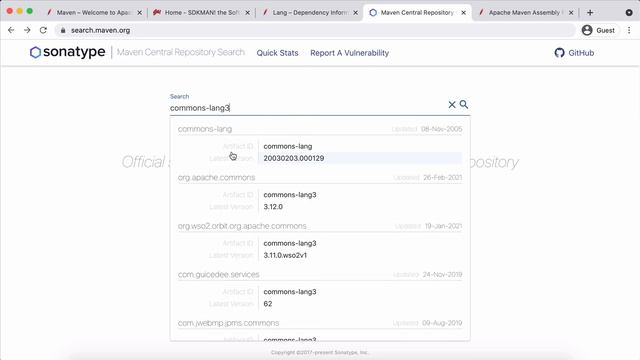Close the Maven Central Repository tab
Image resolution: width=640 pixels, height=360 pixels.
tap(464, 13)
